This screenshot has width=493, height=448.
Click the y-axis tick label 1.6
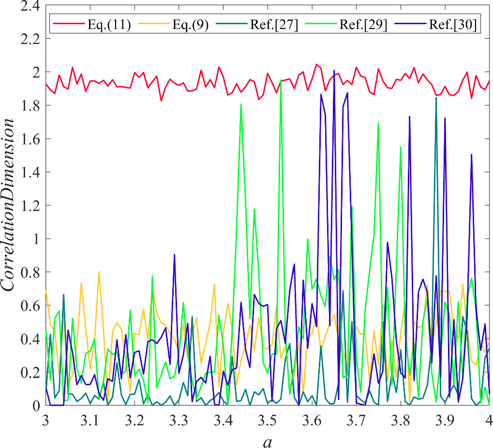(x=30, y=139)
